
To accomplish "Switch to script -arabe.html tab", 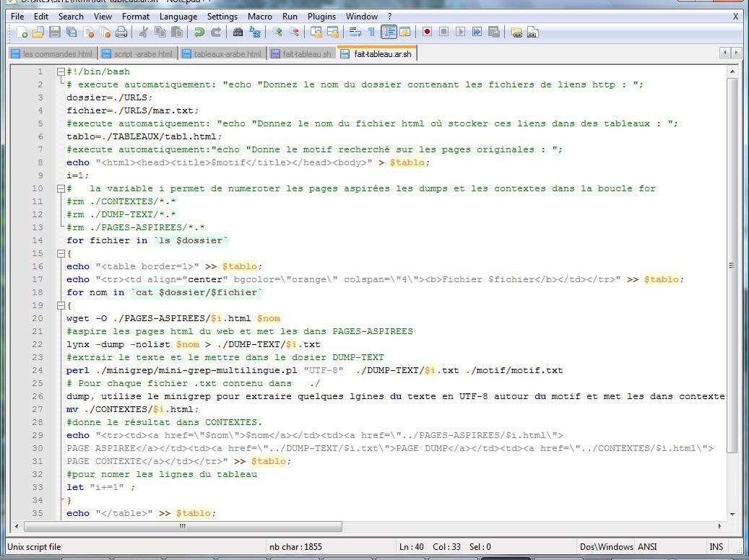I will tap(138, 54).
